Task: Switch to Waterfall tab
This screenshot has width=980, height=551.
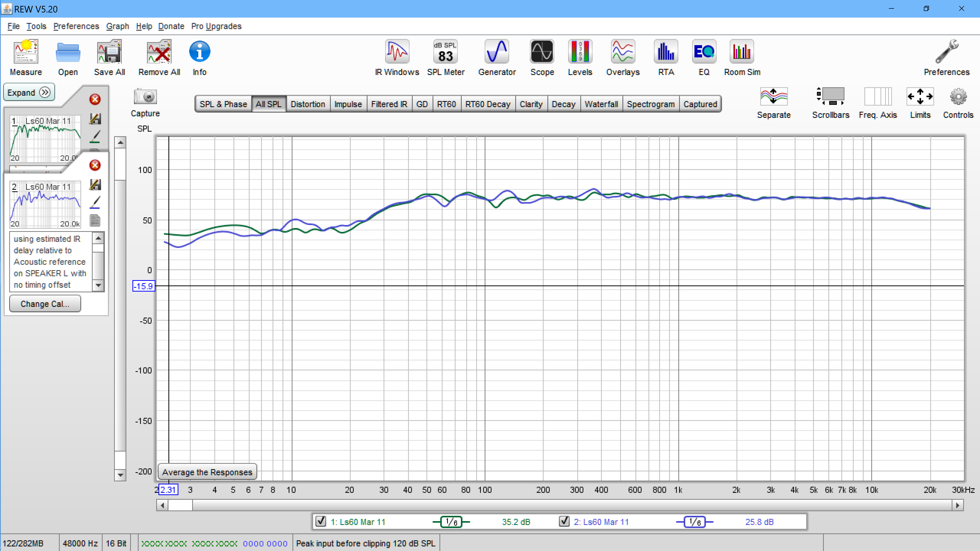Action: 601,104
